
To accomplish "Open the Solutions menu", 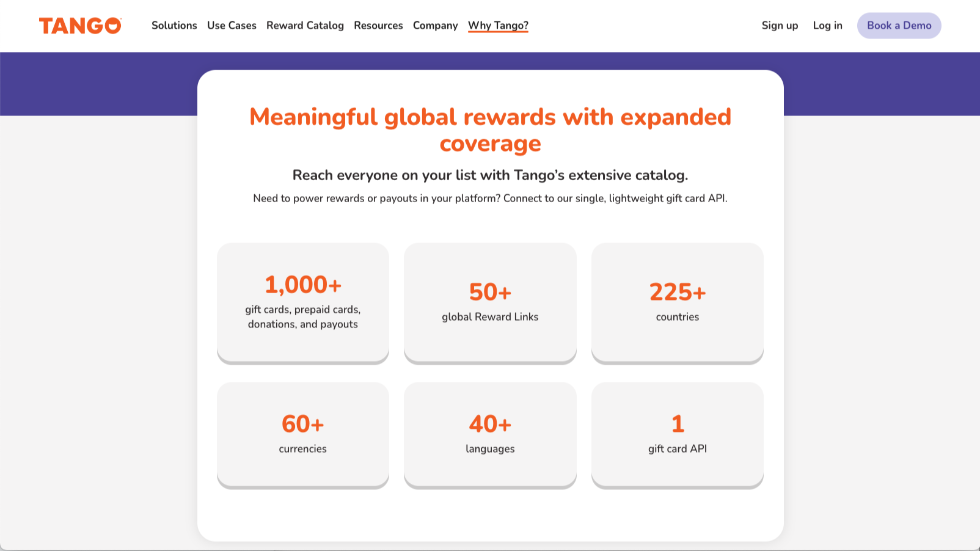I will pos(174,26).
